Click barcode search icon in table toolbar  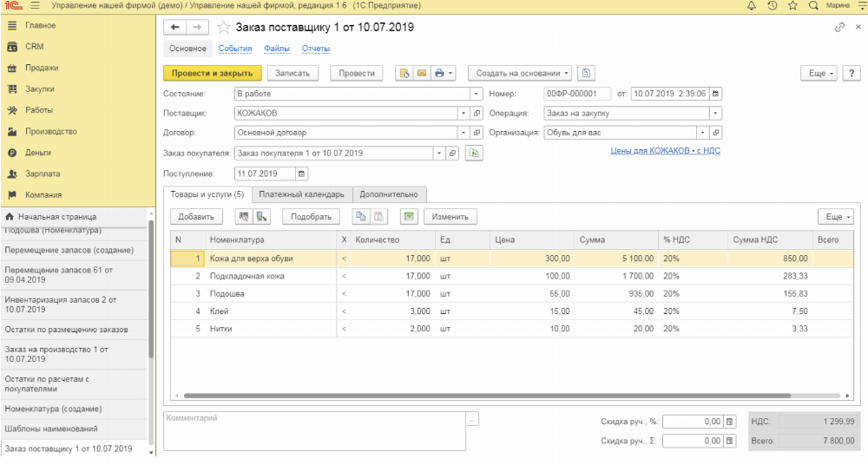point(244,217)
